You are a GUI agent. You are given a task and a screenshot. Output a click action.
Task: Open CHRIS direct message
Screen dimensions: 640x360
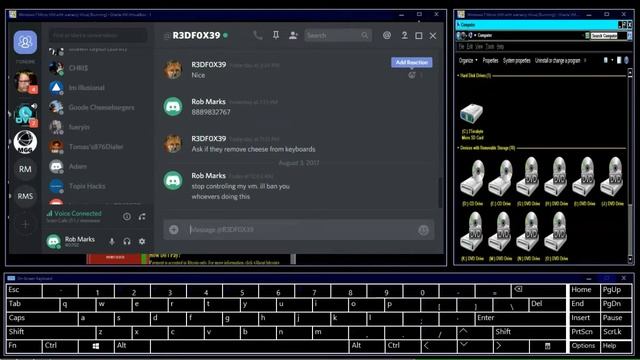click(97, 68)
